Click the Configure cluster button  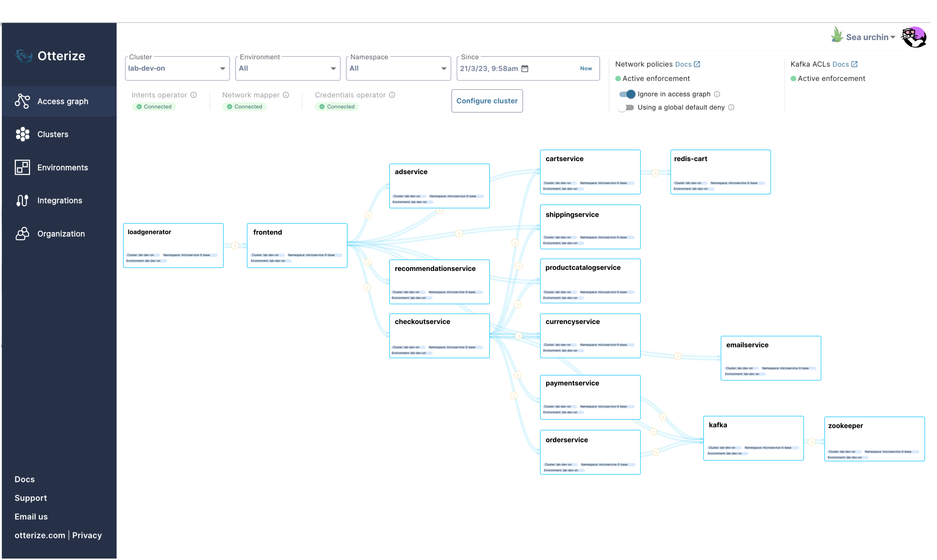click(x=487, y=101)
